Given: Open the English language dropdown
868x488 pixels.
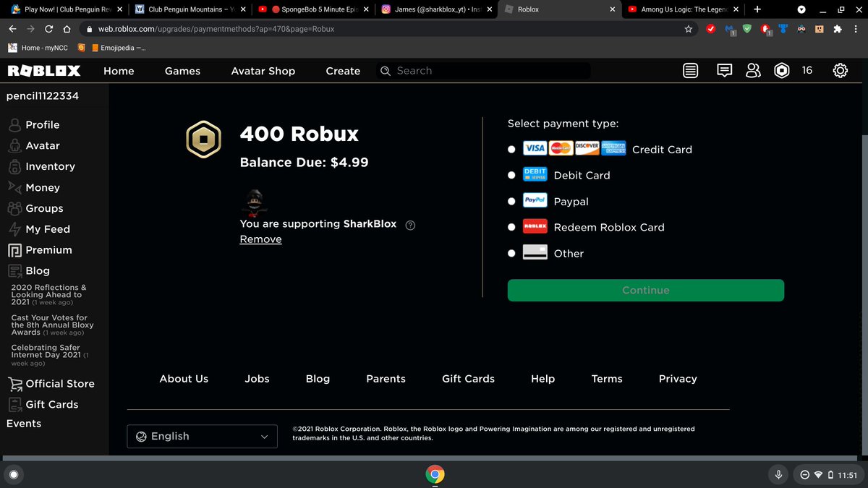Looking at the screenshot, I should 202,437.
